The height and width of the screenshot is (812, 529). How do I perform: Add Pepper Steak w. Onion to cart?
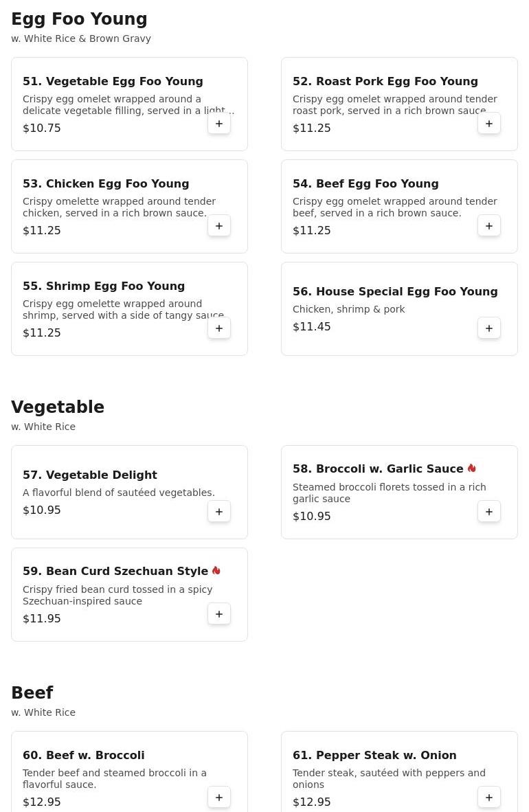click(489, 798)
